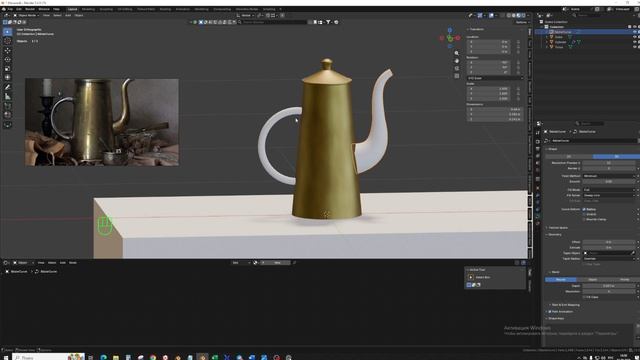Toggle the Path Animation checkbox
640x360 pixels.
[x=550, y=312]
